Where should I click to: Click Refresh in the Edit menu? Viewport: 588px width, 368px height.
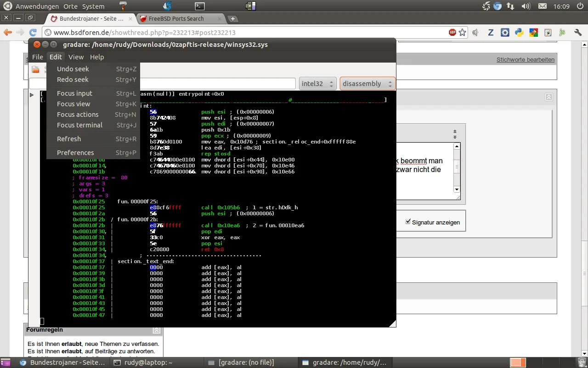coord(93,139)
